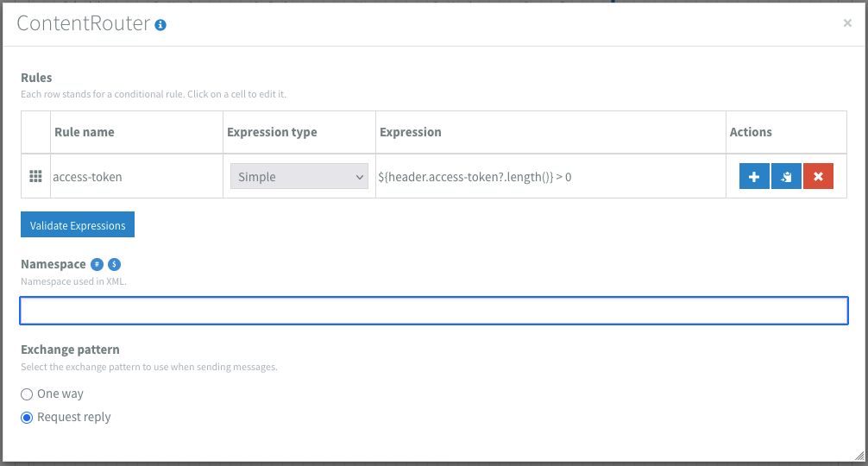The height and width of the screenshot is (466, 868).
Task: Delete the access-token rule
Action: coord(818,177)
